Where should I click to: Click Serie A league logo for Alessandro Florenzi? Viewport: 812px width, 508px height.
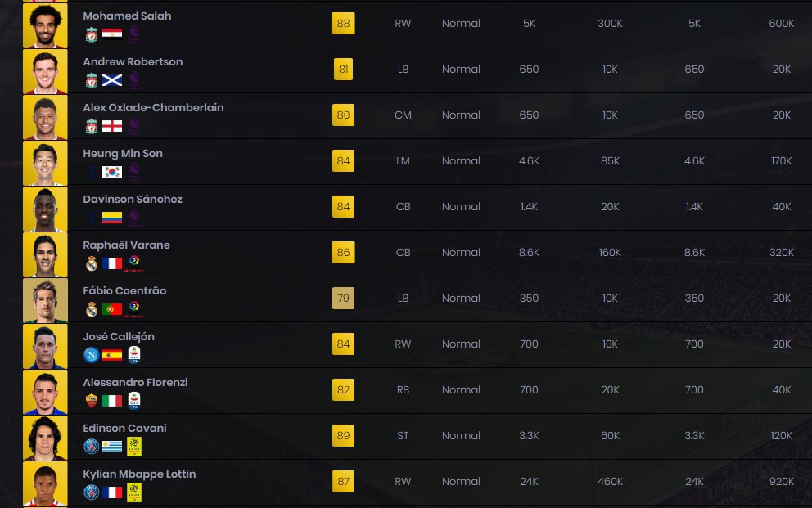[x=134, y=400]
